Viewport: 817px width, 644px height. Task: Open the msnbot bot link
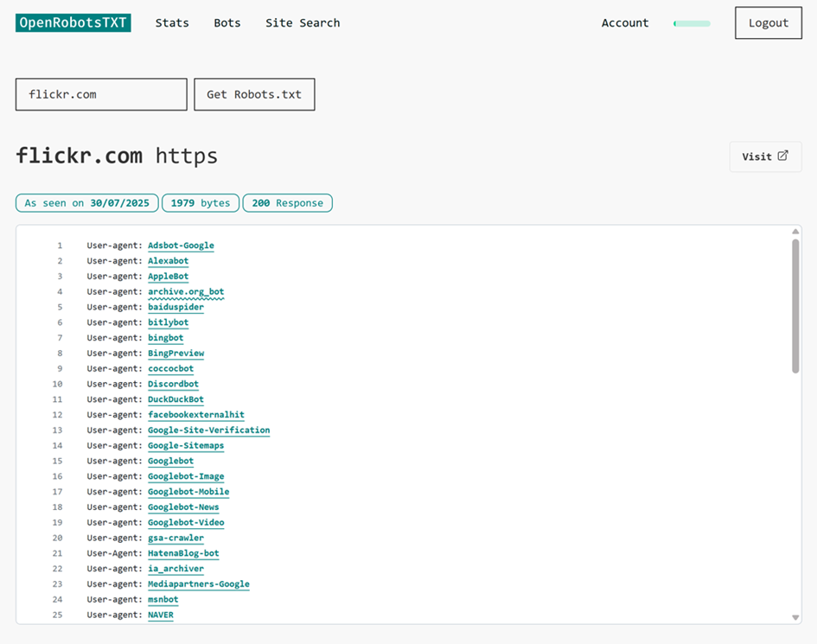point(163,599)
